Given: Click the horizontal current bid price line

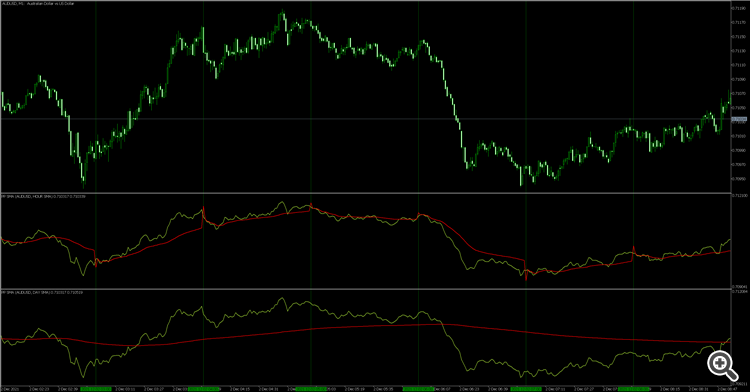Looking at the screenshot, I should [366, 119].
